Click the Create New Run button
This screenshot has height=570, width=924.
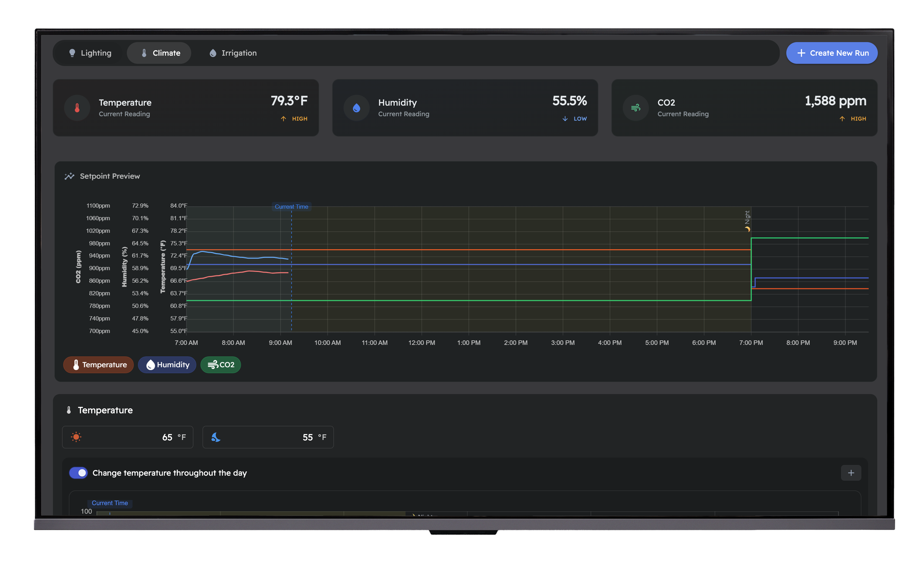[x=831, y=53]
